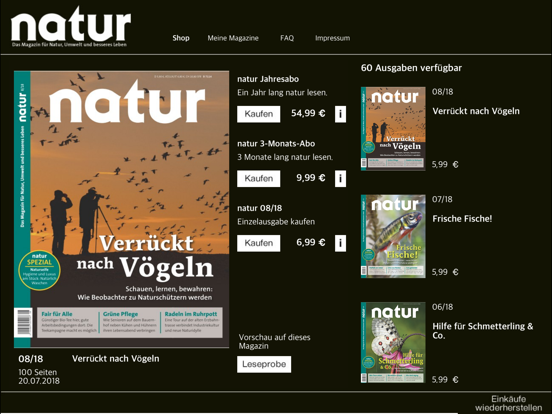Click the 06/18 issue number label
This screenshot has width=552, height=414.
point(442,307)
